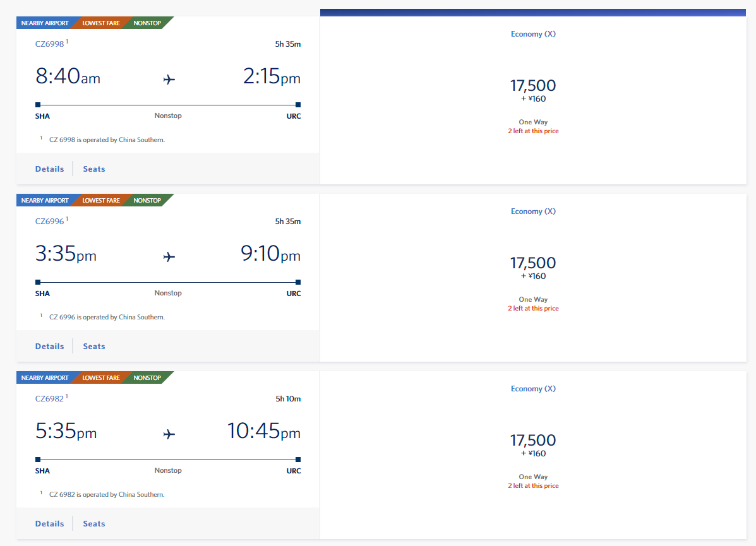
Task: Click airplane icon on CZ6996 flight
Action: 169,256
